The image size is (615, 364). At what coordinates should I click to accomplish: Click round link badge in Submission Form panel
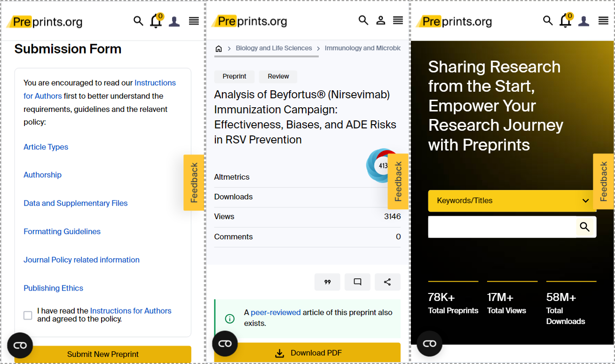(x=20, y=345)
